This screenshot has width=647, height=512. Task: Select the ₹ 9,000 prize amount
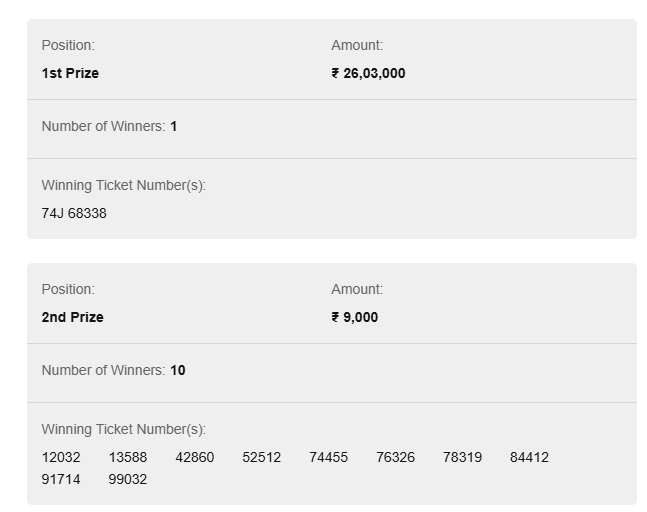pos(354,317)
